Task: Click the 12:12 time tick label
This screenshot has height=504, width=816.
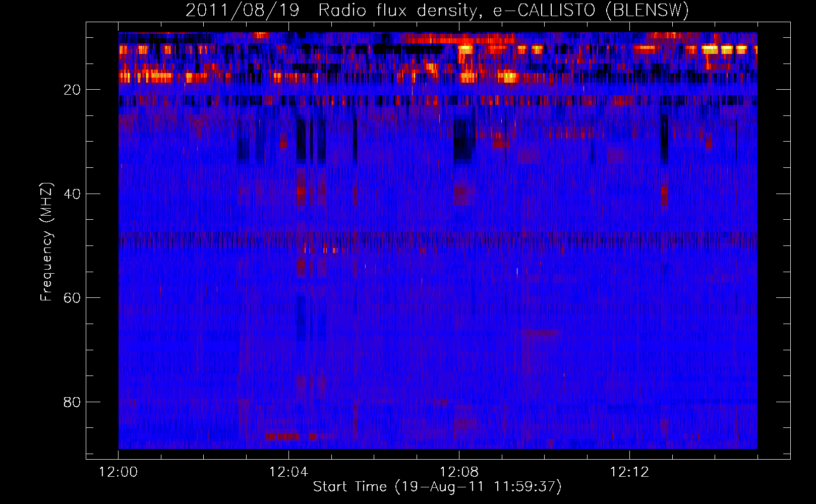Action: tap(629, 472)
